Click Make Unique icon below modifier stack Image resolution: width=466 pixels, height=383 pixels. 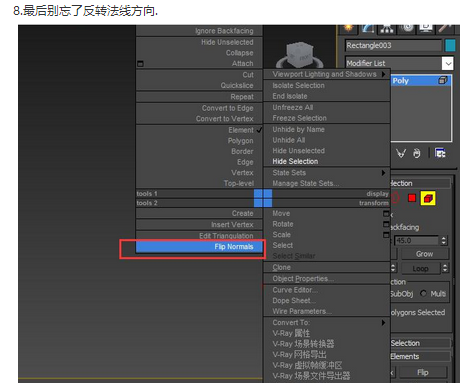tap(401, 153)
